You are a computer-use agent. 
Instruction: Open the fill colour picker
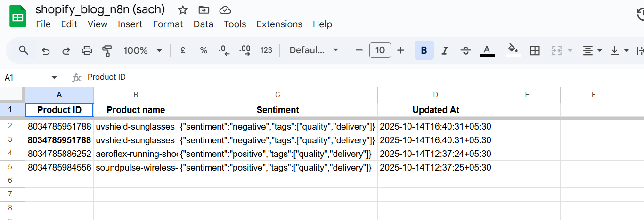[513, 50]
